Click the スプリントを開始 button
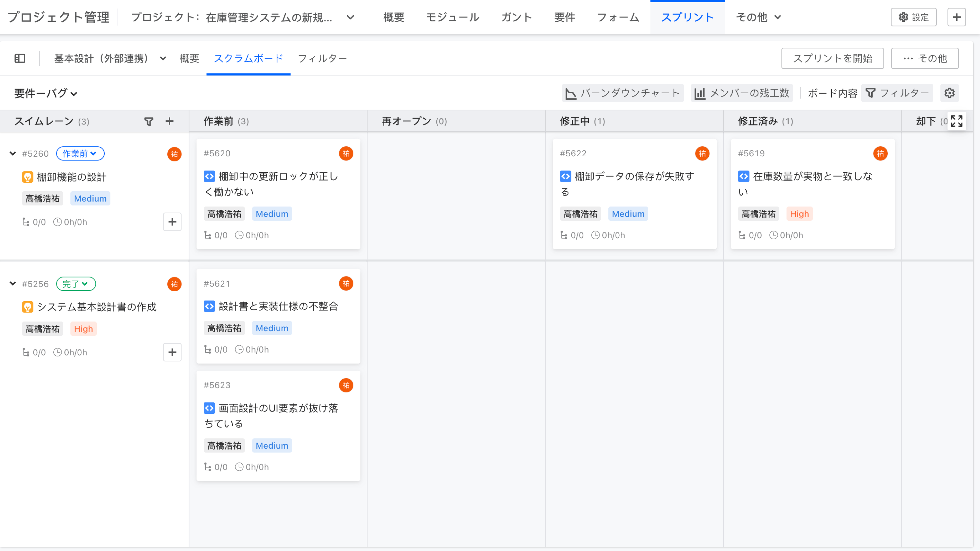Image resolution: width=980 pixels, height=551 pixels. 832,58
